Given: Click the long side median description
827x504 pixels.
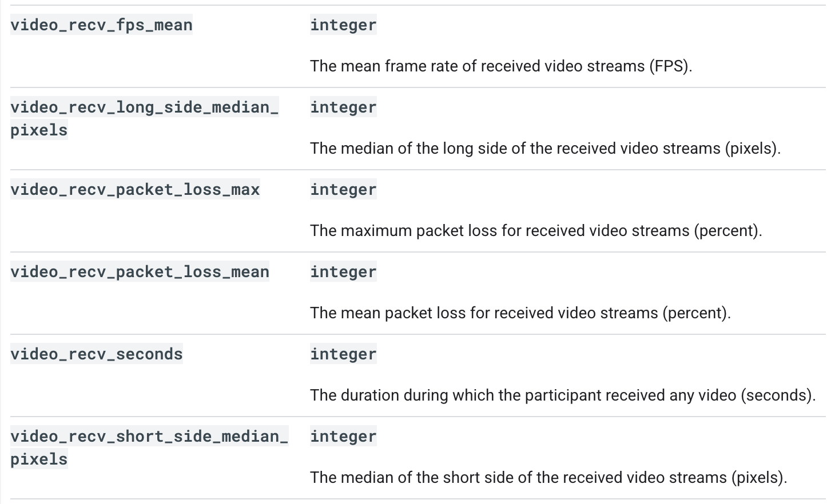Looking at the screenshot, I should point(544,149).
